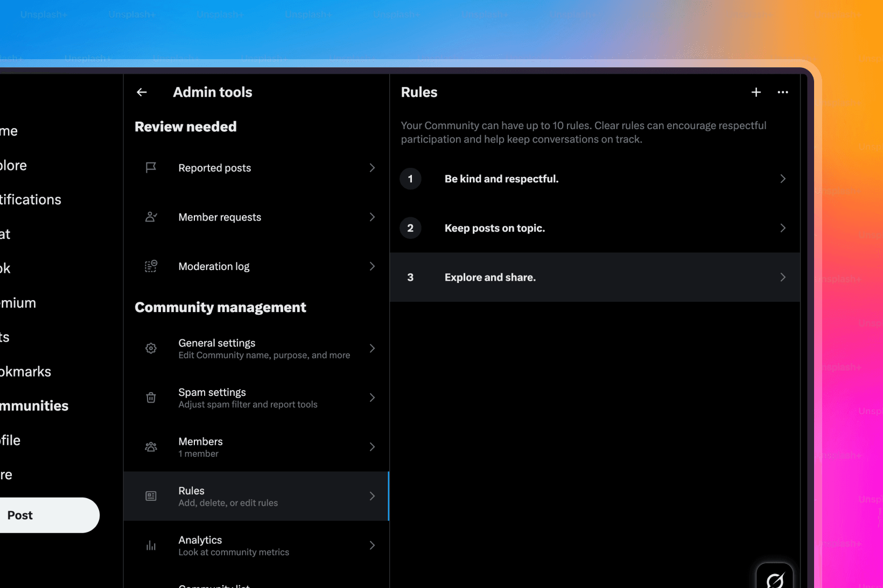Click the back arrow in Admin tools
Viewport: 883px width, 588px height.
coord(142,92)
